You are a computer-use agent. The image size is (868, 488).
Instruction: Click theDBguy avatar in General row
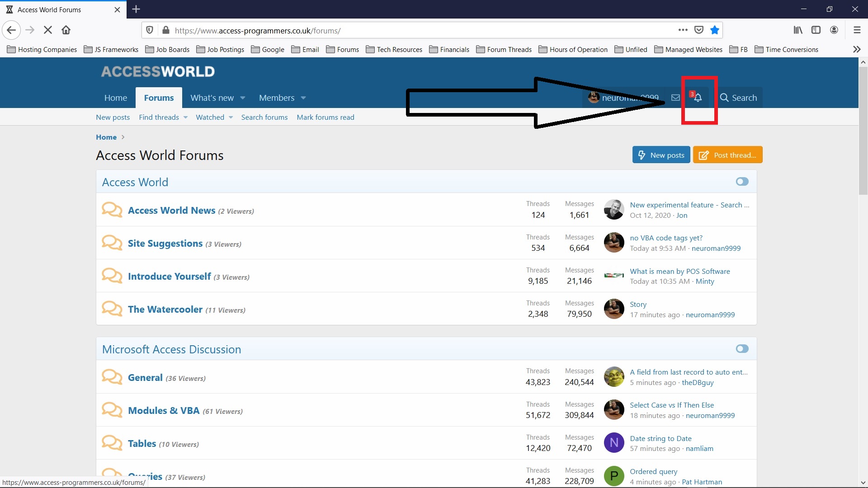click(614, 377)
